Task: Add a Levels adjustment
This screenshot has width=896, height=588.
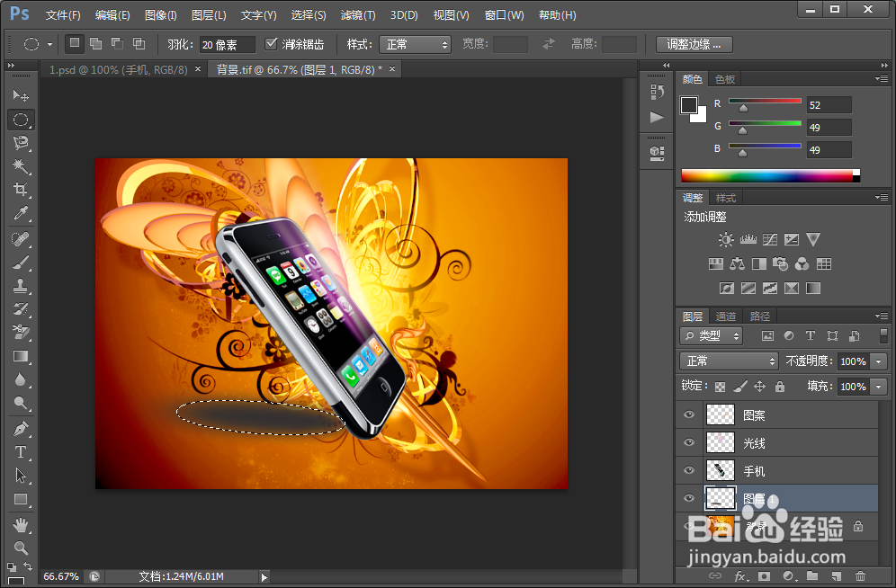Action: click(748, 239)
